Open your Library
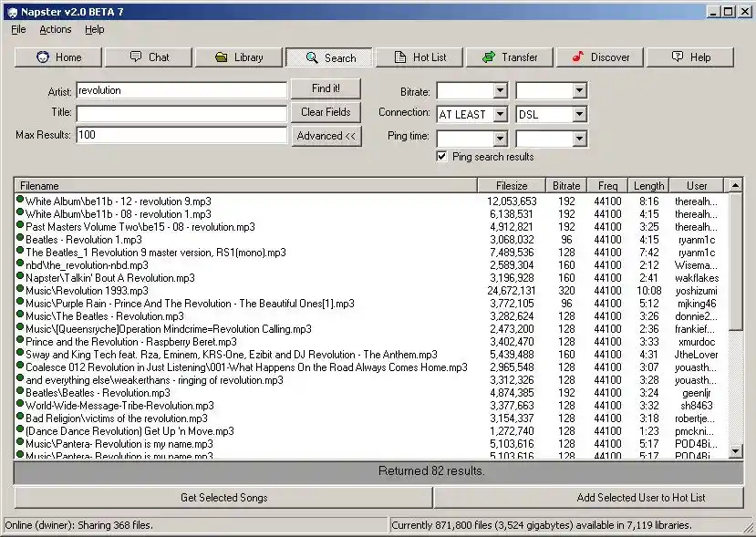This screenshot has height=537, width=756. click(238, 57)
